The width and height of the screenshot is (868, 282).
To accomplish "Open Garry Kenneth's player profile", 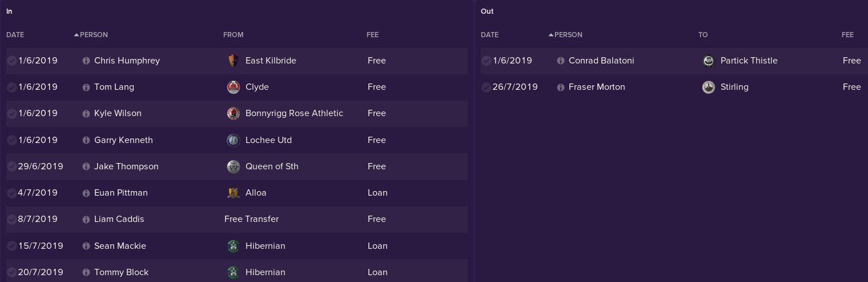I will point(123,140).
